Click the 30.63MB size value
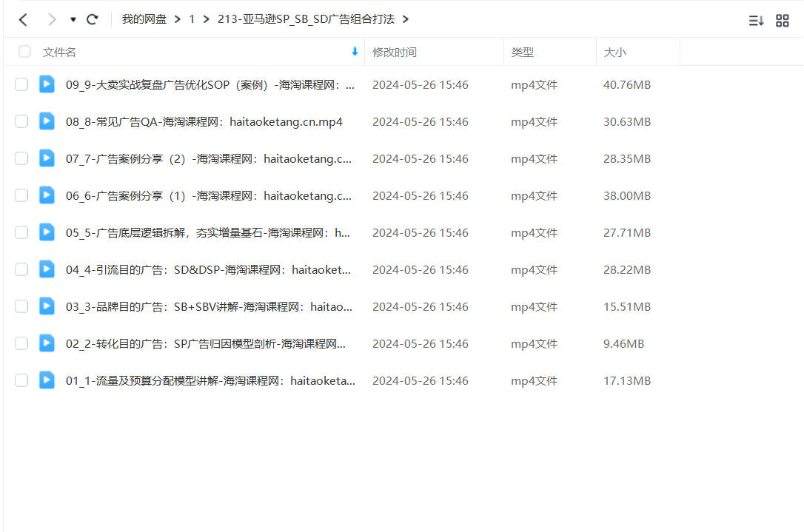 (x=627, y=122)
